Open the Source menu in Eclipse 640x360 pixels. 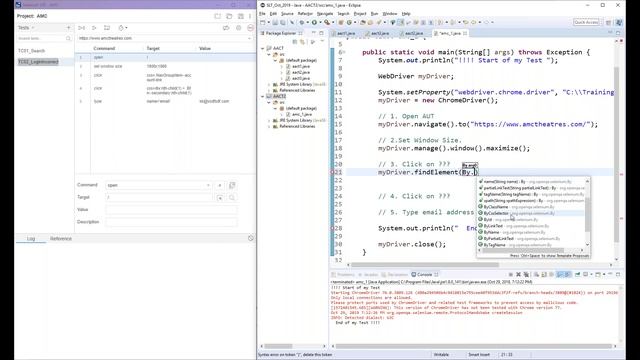point(287,14)
